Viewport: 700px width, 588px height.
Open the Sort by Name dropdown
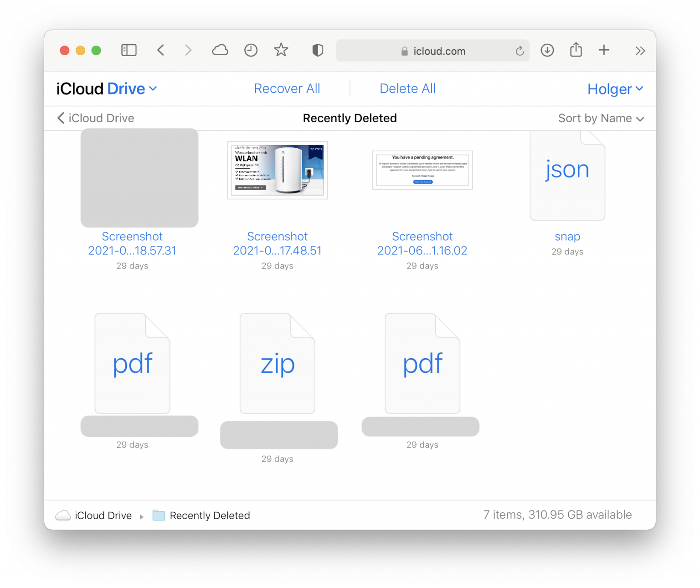point(601,119)
